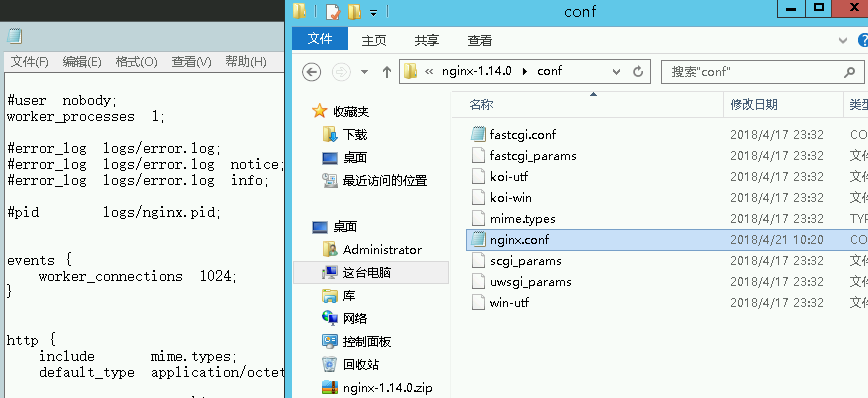868x398 pixels.
Task: Sort by the 修改日期 column header
Action: [x=754, y=105]
